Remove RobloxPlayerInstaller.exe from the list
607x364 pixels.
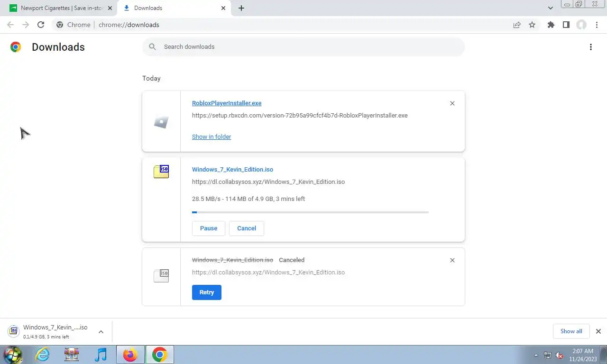pyautogui.click(x=452, y=103)
